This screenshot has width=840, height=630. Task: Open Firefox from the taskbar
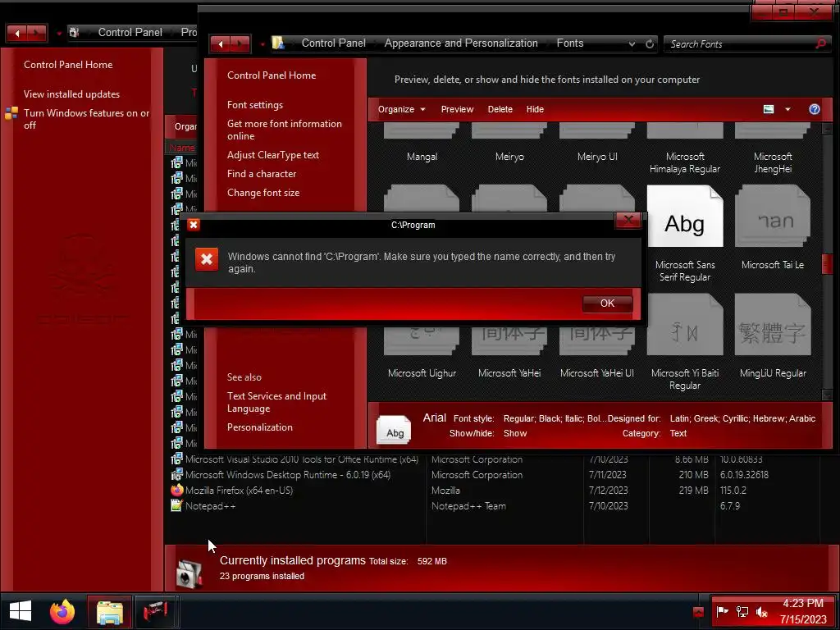(62, 611)
